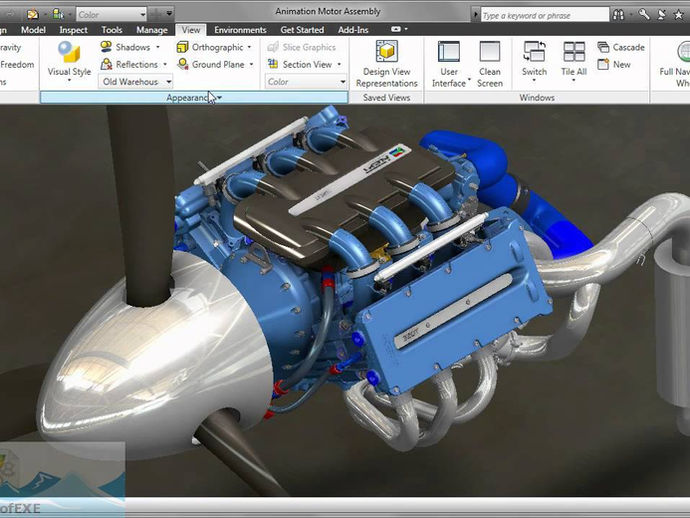Screen dimensions: 690x518
Task: Open the Ground Plane dropdown arrow
Action: [251, 64]
